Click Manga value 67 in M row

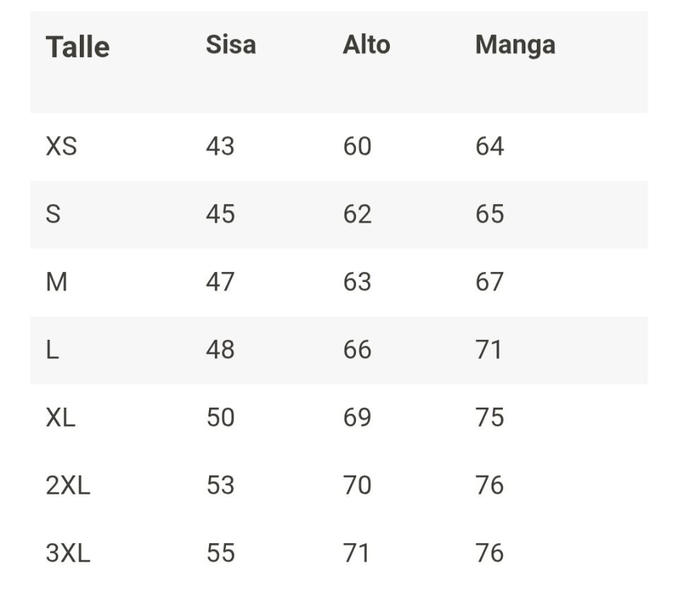click(x=489, y=282)
